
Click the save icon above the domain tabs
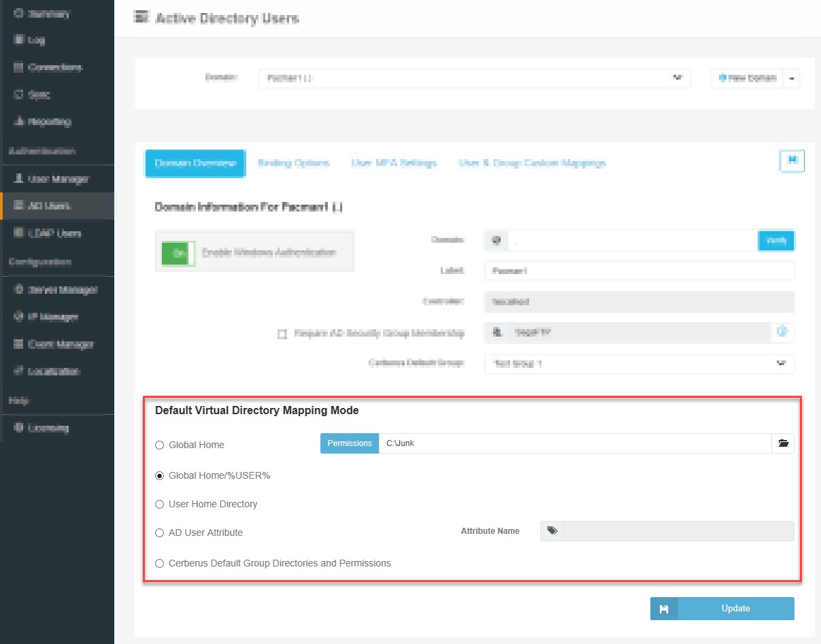791,162
